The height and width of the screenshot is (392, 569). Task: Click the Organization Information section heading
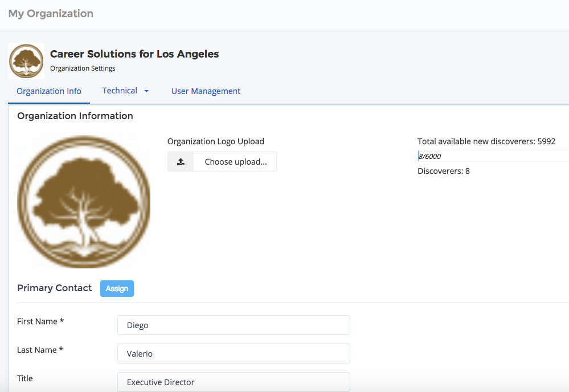[x=75, y=116]
